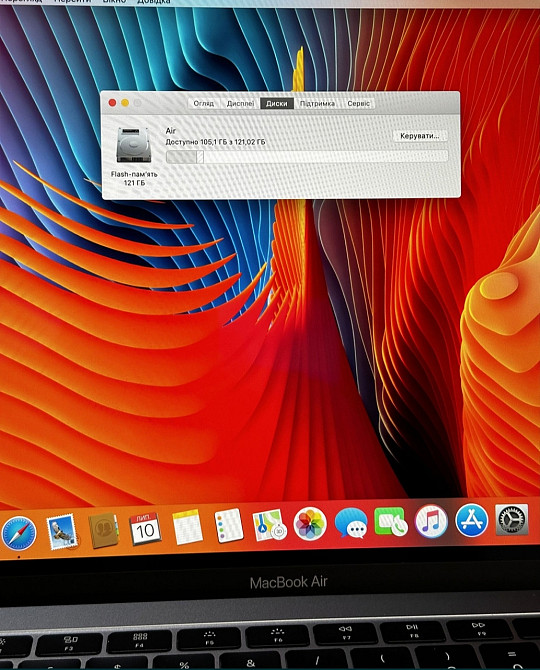Open the Maps app icon
The width and height of the screenshot is (540, 670).
tap(269, 524)
